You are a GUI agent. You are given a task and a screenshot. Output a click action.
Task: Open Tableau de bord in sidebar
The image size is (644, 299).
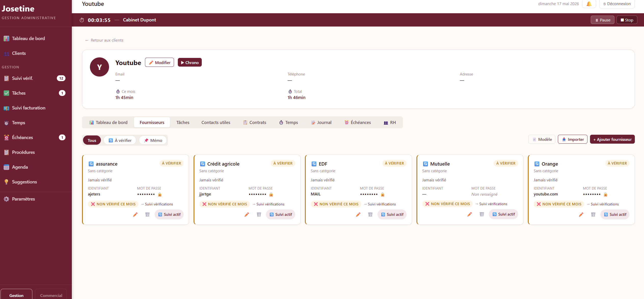coord(36,39)
